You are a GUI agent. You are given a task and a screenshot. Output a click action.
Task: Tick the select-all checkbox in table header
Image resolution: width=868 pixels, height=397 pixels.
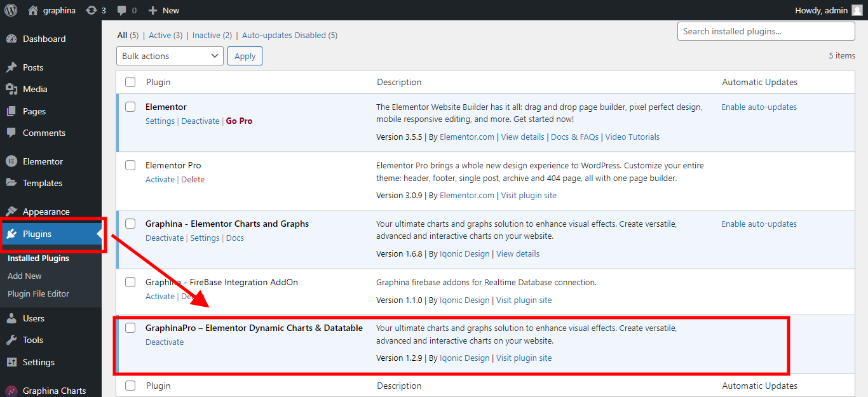130,82
